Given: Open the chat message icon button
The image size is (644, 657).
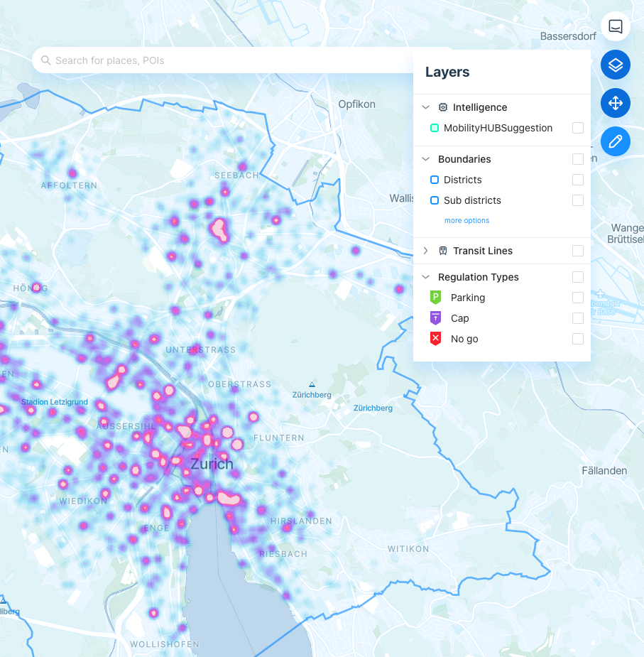Looking at the screenshot, I should point(615,26).
